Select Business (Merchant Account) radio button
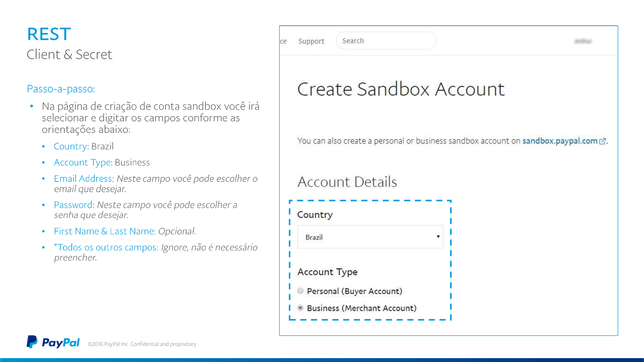This screenshot has width=644, height=362. 300,308
